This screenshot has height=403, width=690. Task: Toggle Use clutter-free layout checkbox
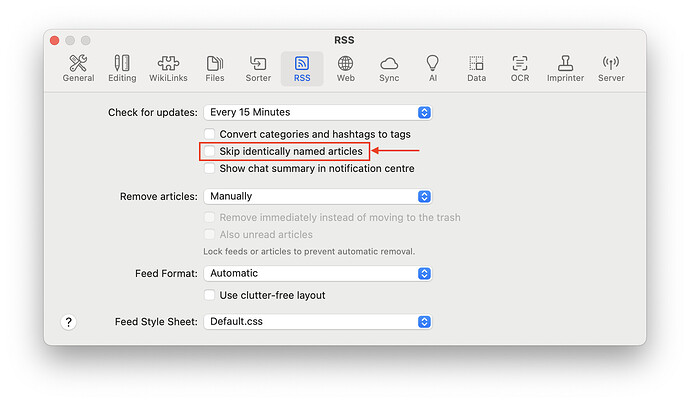pos(210,295)
